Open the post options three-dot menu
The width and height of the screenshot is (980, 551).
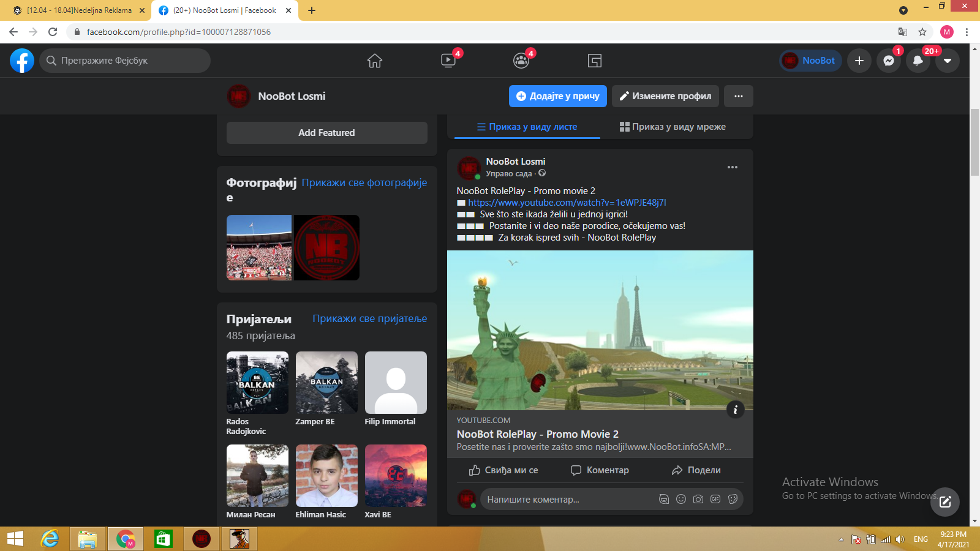(x=733, y=167)
